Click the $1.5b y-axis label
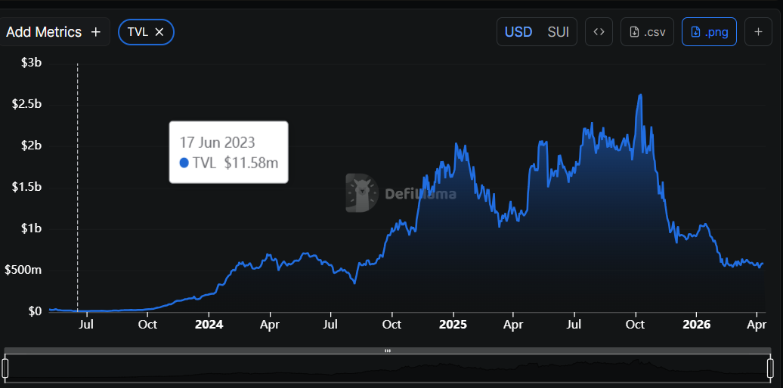This screenshot has height=388, width=783. click(27, 187)
